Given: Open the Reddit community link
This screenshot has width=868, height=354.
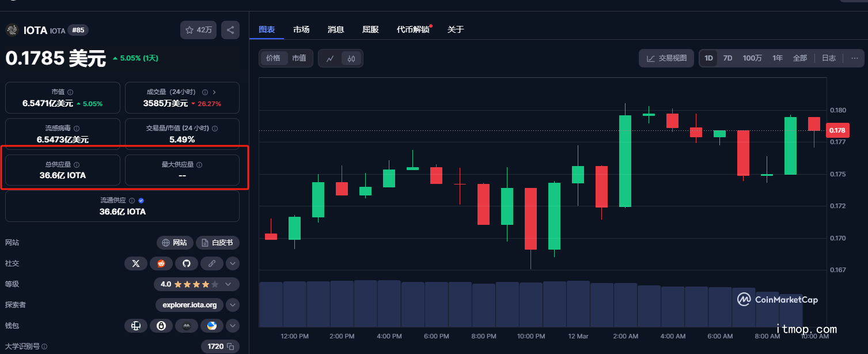Looking at the screenshot, I should click(161, 263).
